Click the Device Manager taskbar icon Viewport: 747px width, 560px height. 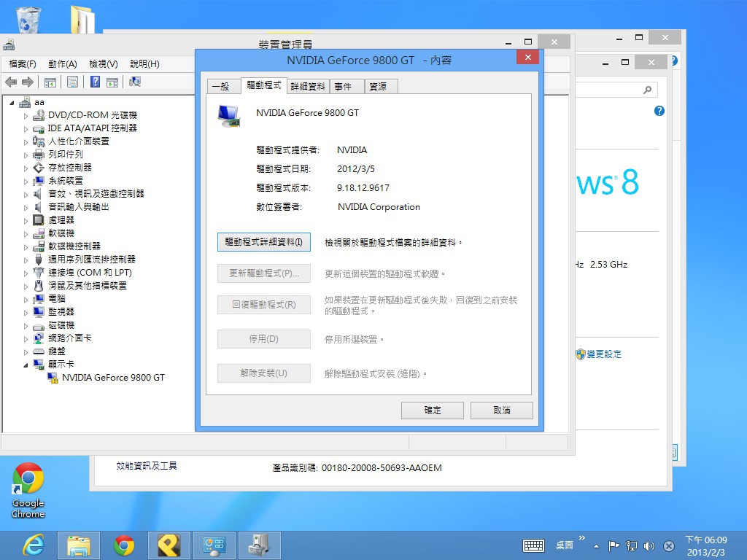coord(259,545)
